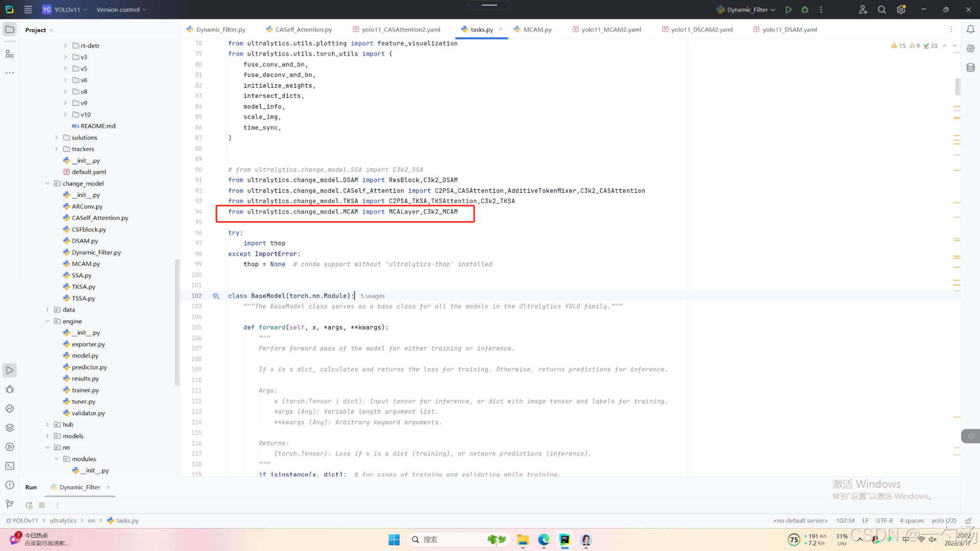This screenshot has width=980, height=551.
Task: Open the Git tool window
Action: (x=10, y=504)
